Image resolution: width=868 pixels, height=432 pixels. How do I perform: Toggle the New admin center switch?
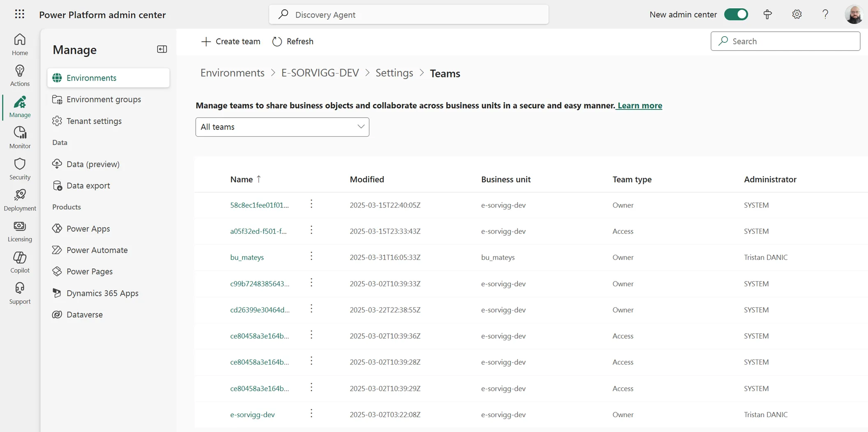click(736, 14)
